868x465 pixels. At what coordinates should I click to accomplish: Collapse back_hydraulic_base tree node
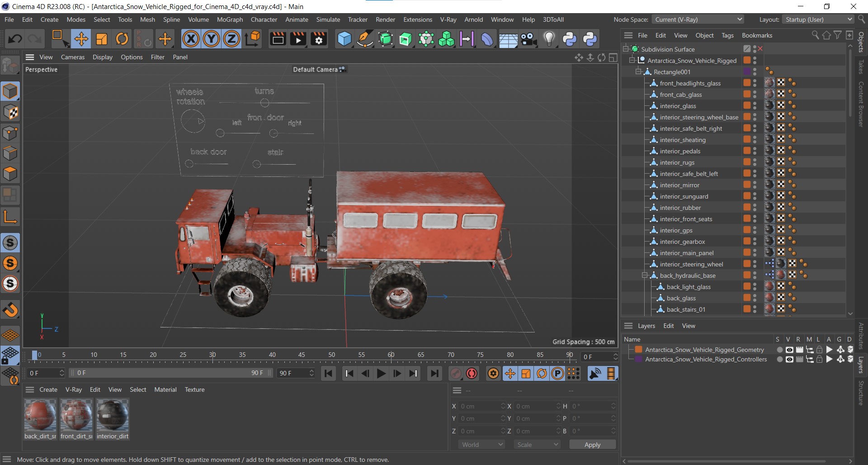645,275
